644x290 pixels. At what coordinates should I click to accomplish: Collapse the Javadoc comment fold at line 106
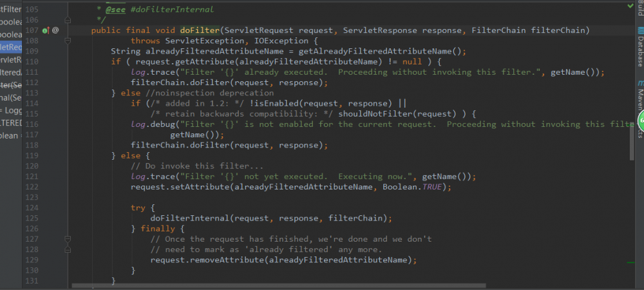pos(68,20)
